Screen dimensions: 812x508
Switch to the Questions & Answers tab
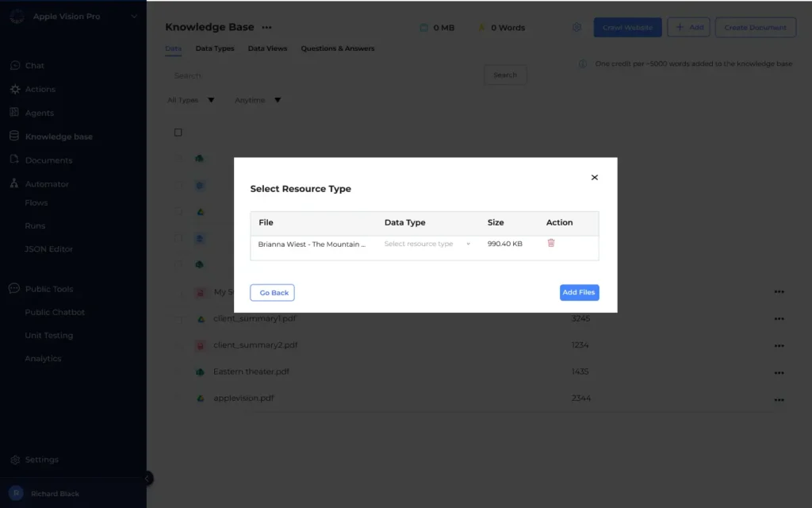[x=338, y=48]
